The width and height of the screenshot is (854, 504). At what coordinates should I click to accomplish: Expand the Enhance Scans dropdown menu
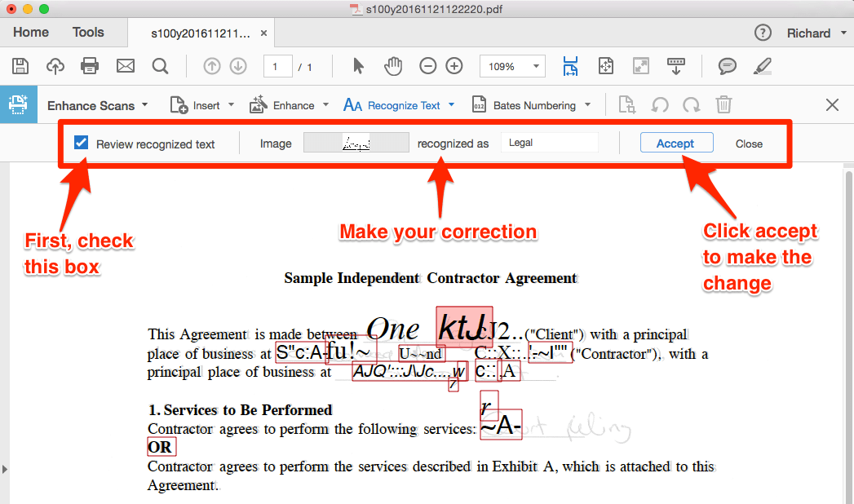coord(144,105)
